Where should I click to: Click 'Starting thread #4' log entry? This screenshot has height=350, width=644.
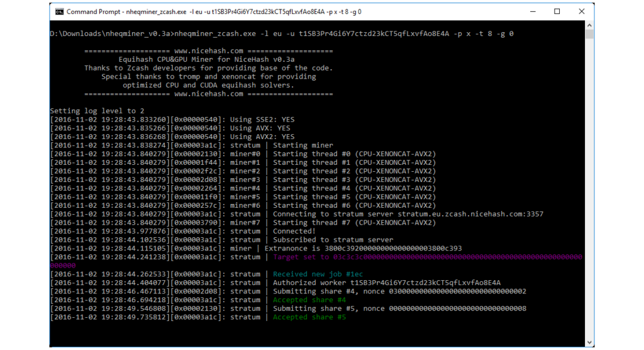[x=243, y=188]
